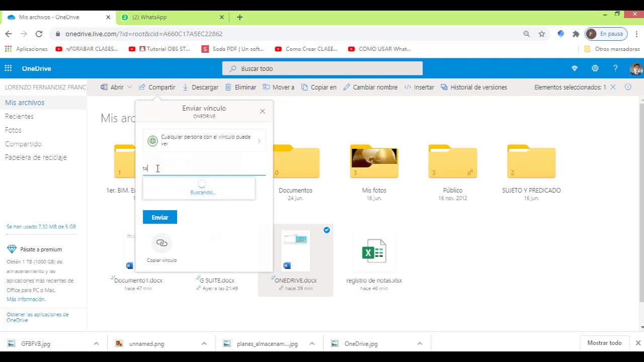The image size is (644, 362).
Task: Close the Enviar vínculo dialog
Action: [262, 111]
